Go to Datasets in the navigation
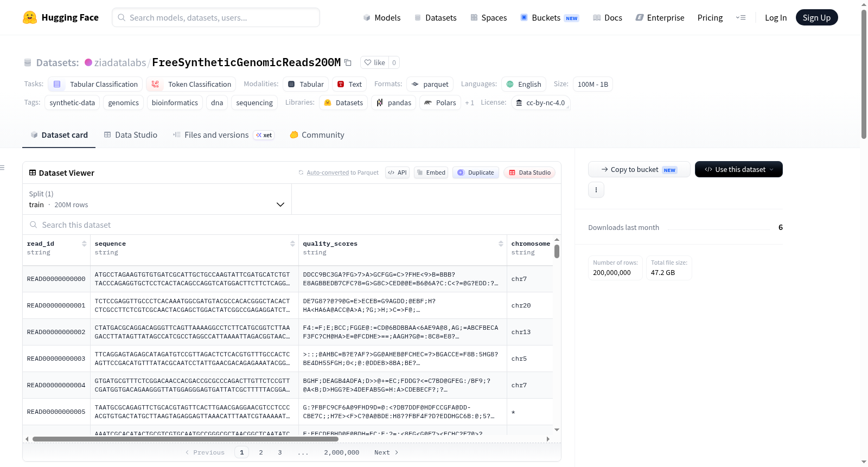 coord(435,17)
